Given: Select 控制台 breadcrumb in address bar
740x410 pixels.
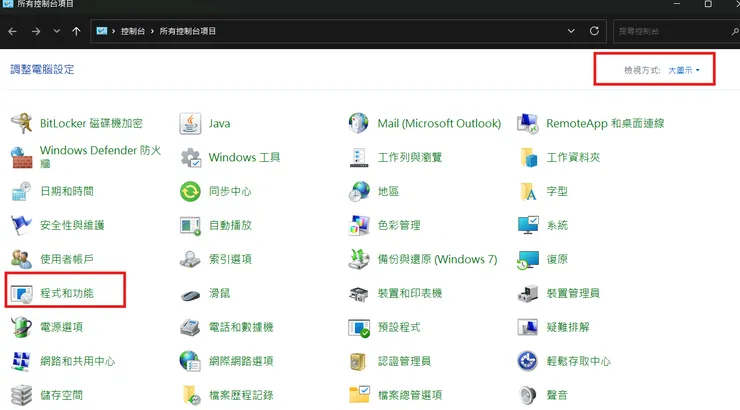Looking at the screenshot, I should 133,31.
